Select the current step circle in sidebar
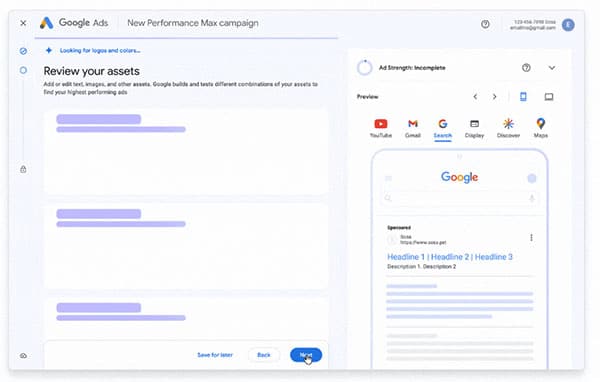 tap(23, 70)
